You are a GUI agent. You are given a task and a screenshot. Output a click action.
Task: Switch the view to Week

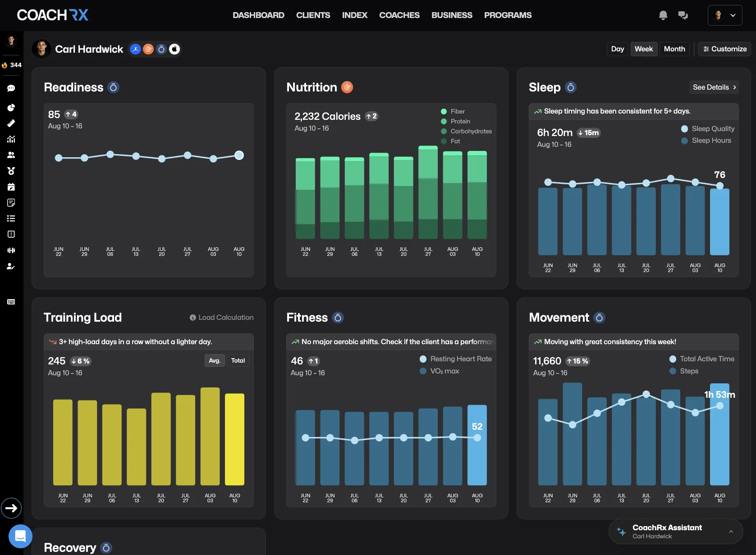coord(644,49)
